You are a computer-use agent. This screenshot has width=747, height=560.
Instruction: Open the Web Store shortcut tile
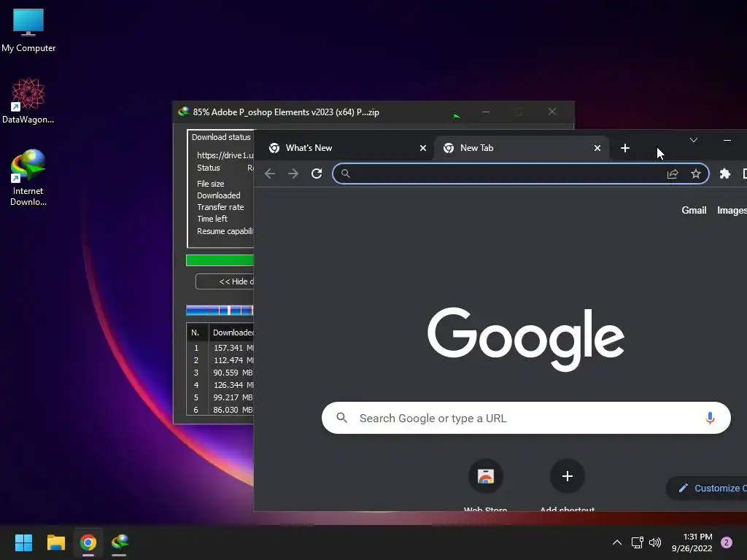tap(485, 485)
